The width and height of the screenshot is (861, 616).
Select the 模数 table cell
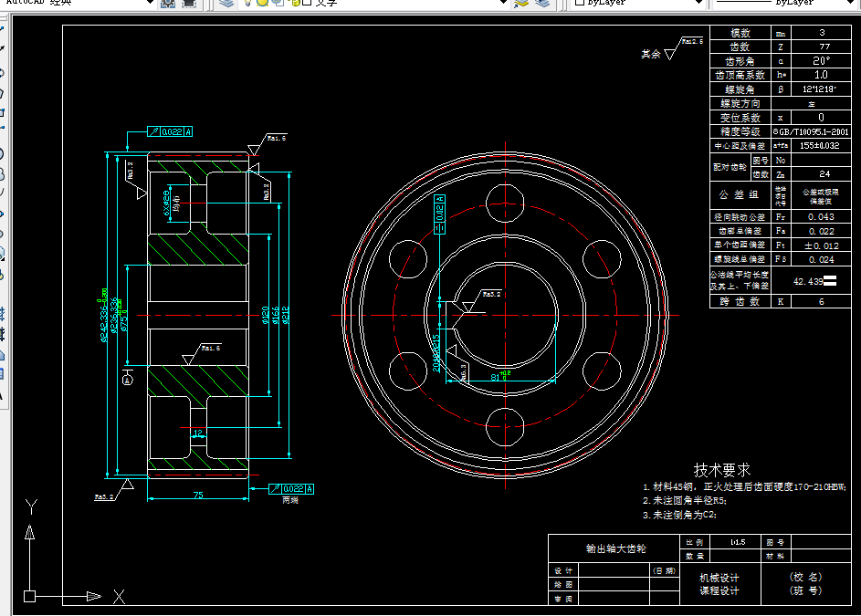click(740, 33)
